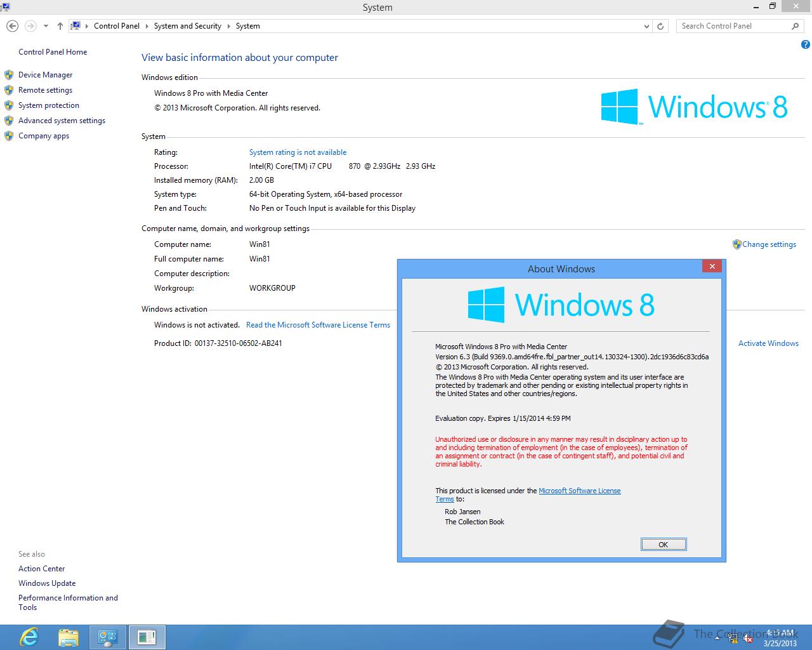The height and width of the screenshot is (650, 812).
Task: Click shield icon beside Advanced system settings
Action: (x=9, y=121)
